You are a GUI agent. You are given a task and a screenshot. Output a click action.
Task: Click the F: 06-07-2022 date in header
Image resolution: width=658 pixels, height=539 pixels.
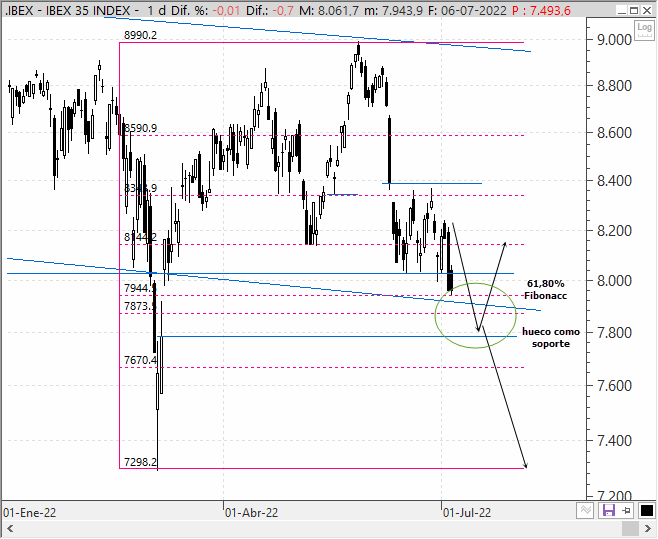[467, 10]
